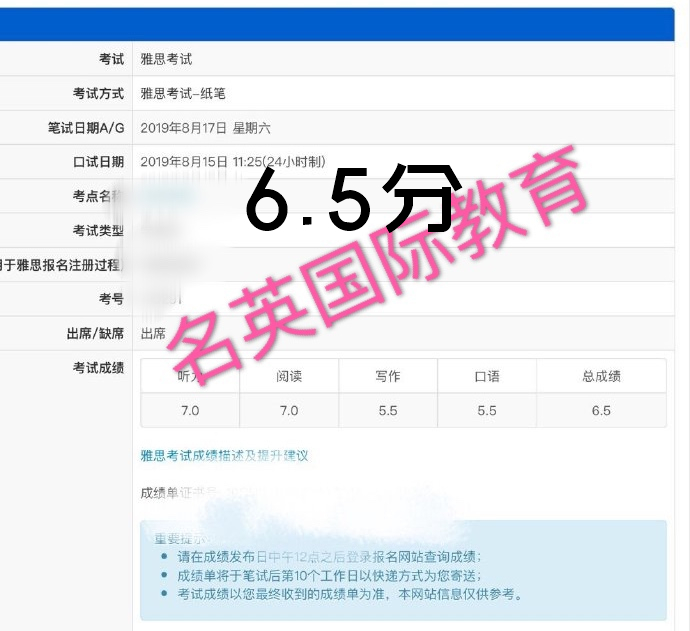Click the 考试 row label at top

pyautogui.click(x=111, y=59)
